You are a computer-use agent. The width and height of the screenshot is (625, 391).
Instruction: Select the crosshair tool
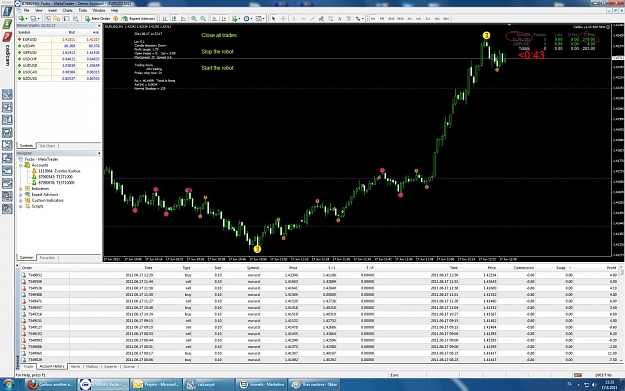pyautogui.click(x=283, y=18)
